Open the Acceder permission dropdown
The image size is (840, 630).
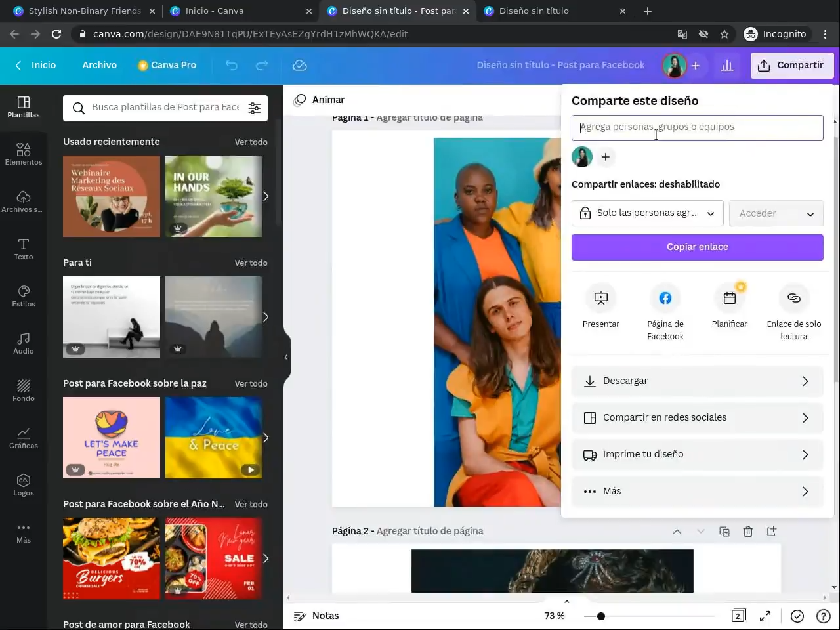[776, 213]
